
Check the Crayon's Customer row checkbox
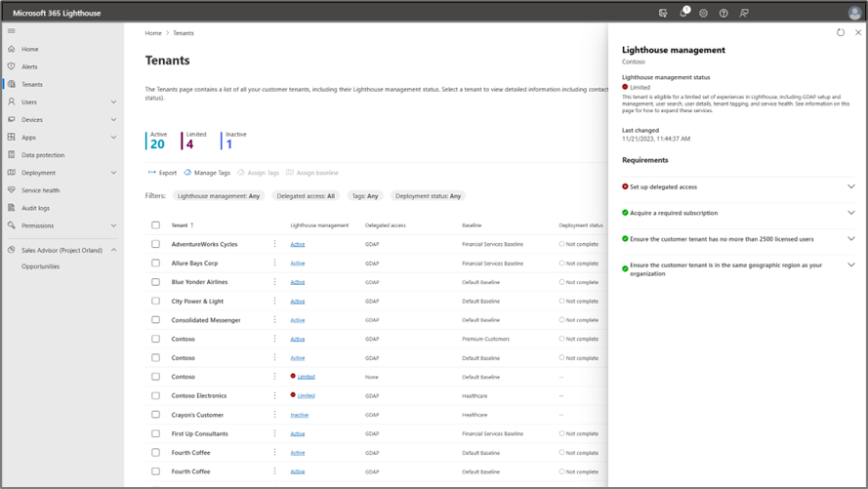[155, 414]
